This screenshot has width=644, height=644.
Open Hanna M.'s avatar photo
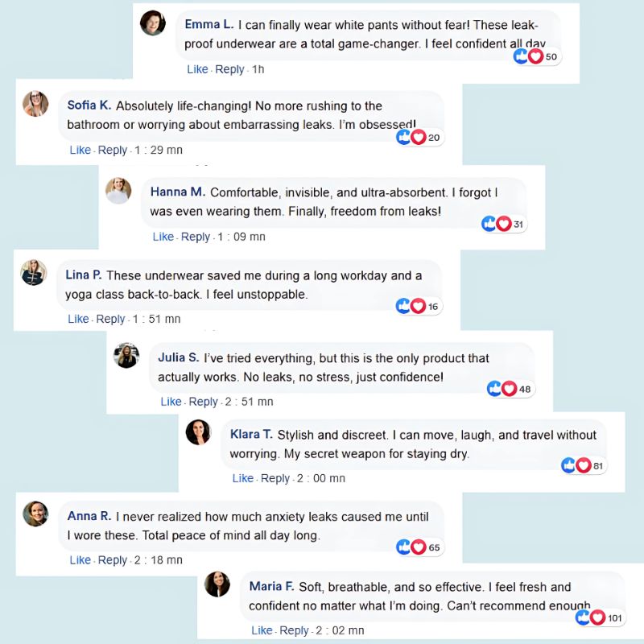118,191
